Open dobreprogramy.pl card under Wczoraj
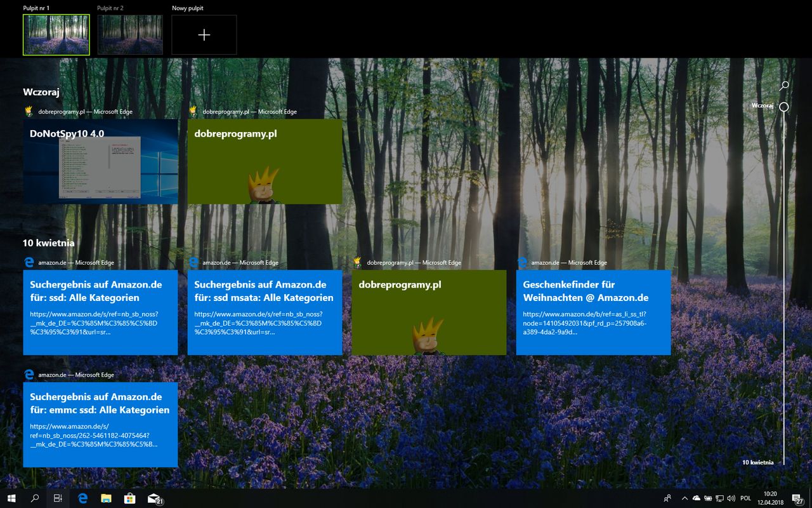Screen dimensions: 812x508 pos(265,162)
